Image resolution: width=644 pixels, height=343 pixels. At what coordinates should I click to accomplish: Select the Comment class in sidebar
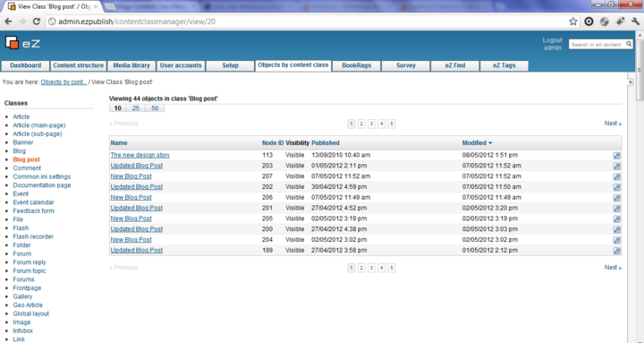tap(27, 167)
